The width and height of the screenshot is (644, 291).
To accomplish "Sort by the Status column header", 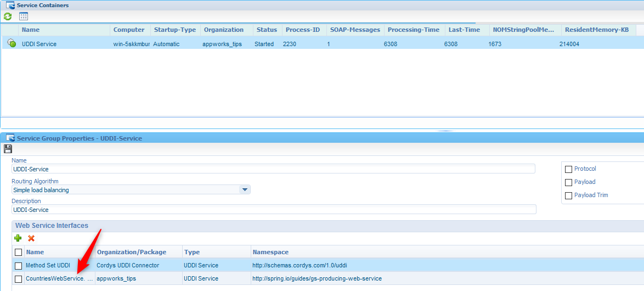I will 267,30.
